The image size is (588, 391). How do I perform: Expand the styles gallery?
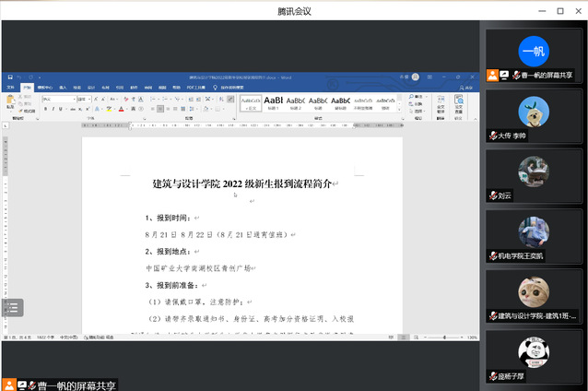tap(399, 107)
